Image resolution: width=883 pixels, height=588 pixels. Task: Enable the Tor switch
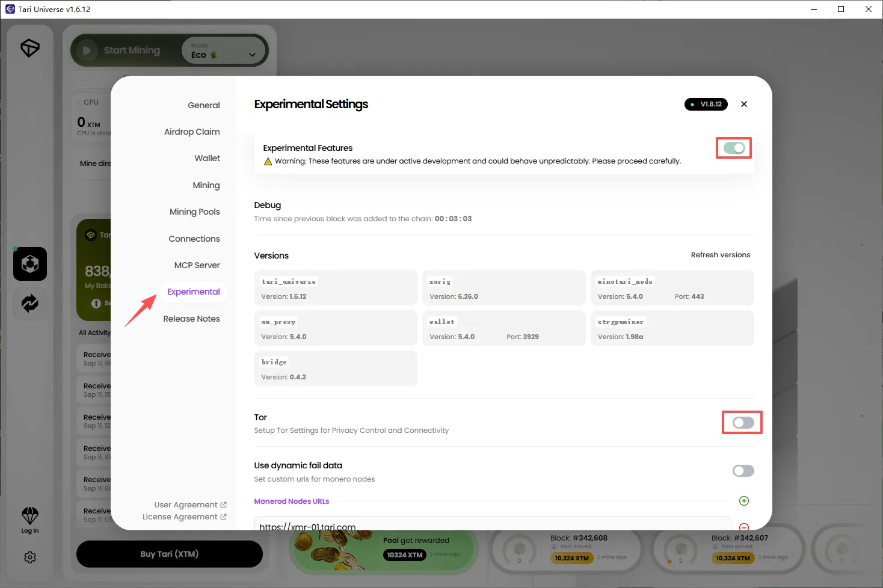point(743,423)
